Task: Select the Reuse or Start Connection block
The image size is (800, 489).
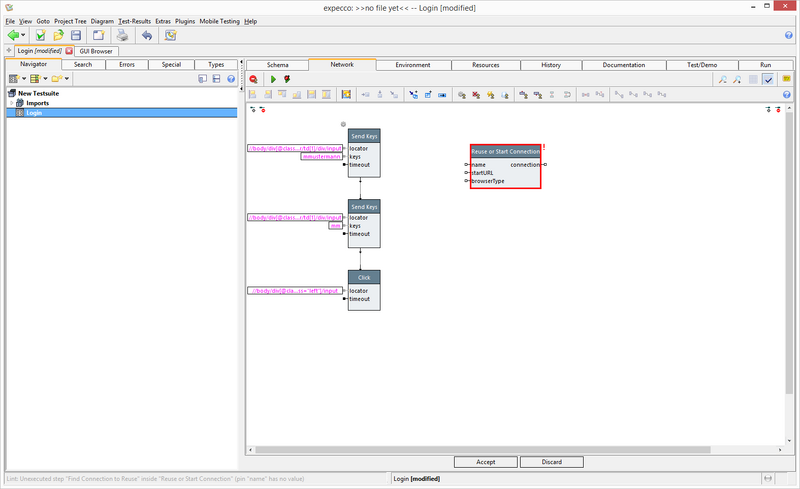Action: [505, 151]
